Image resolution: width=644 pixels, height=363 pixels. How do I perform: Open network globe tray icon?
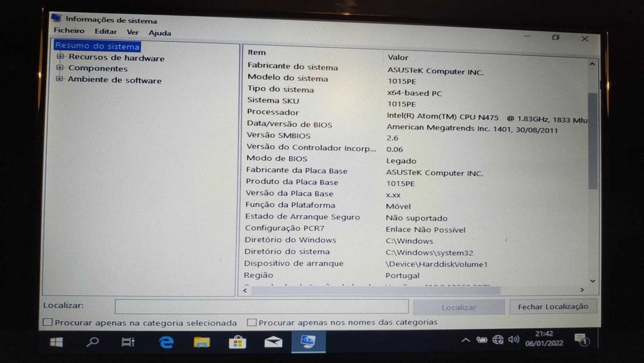498,340
